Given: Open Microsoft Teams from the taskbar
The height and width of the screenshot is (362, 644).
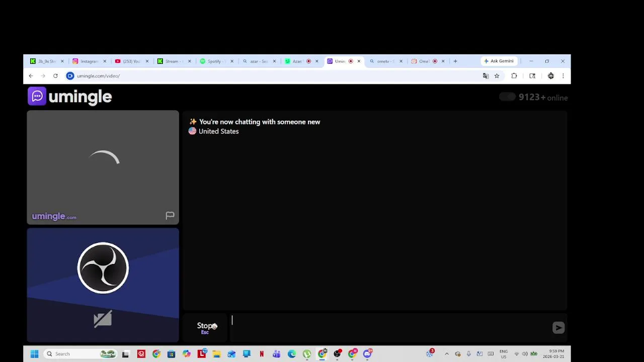Looking at the screenshot, I should pos(277,354).
